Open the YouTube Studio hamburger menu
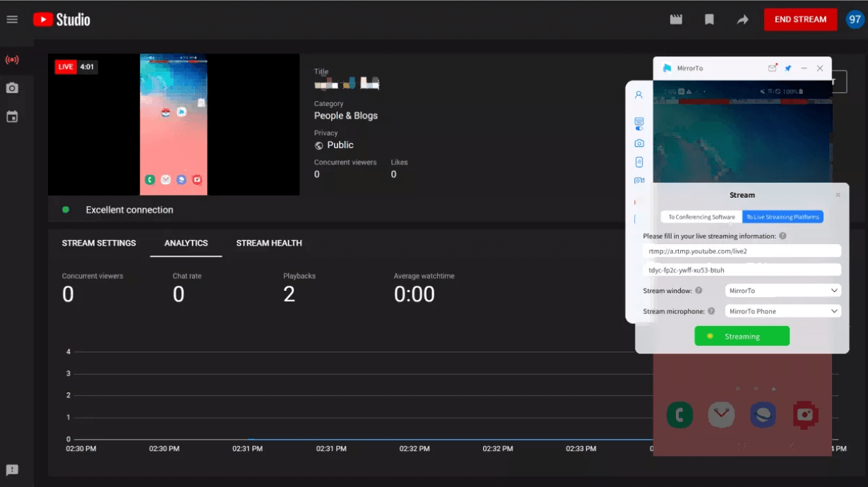868x487 pixels. [x=12, y=19]
